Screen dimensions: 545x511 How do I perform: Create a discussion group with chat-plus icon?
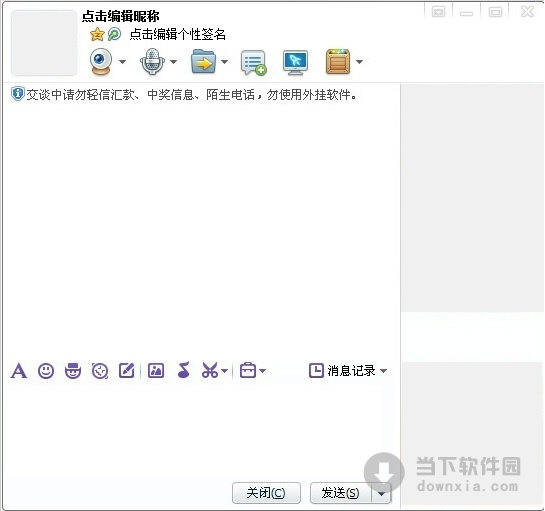point(254,63)
